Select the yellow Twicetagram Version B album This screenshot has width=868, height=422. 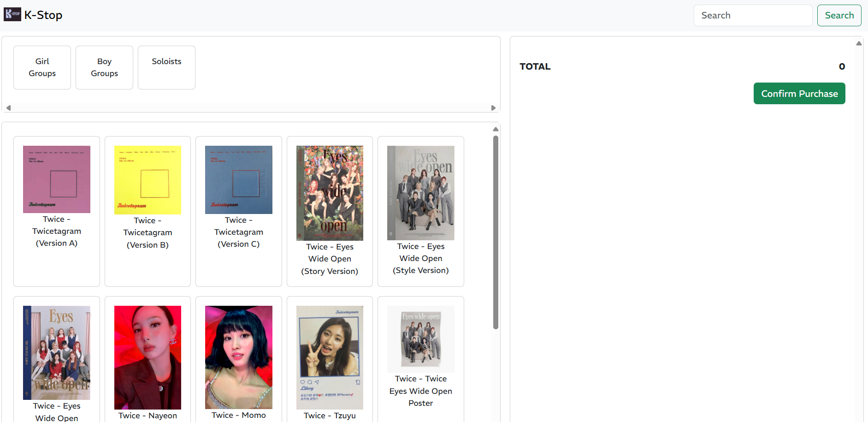click(148, 180)
